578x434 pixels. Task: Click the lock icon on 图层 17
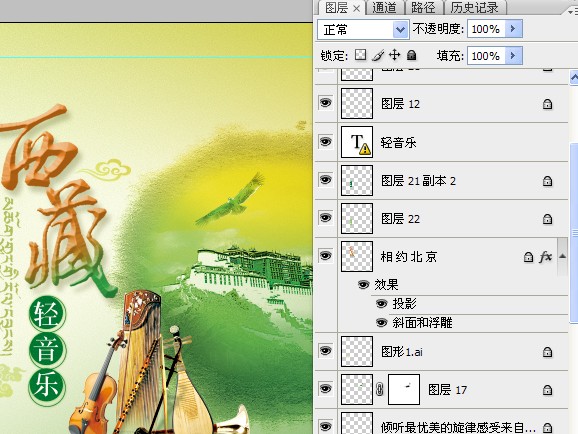pyautogui.click(x=547, y=390)
